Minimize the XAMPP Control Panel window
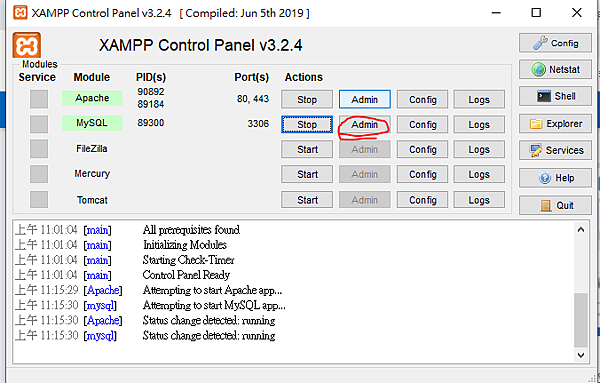The height and width of the screenshot is (383, 600). [x=496, y=13]
